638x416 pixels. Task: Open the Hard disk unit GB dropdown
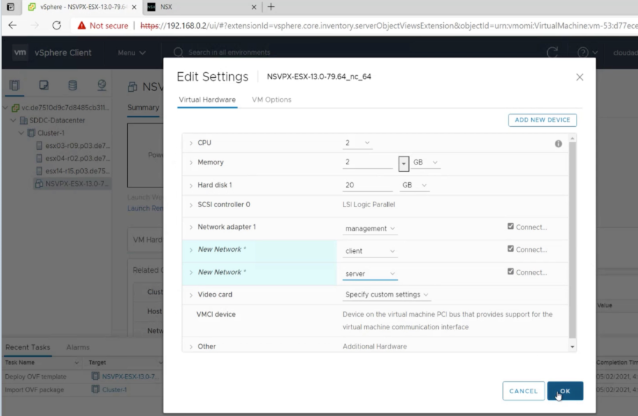[x=415, y=185]
